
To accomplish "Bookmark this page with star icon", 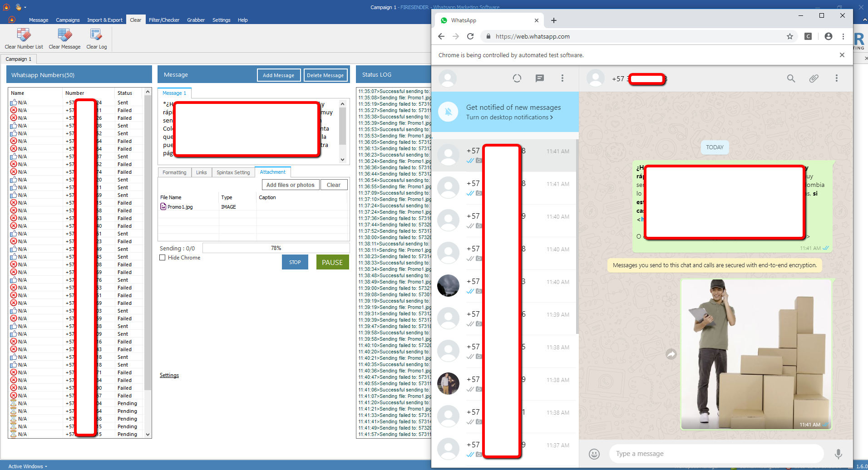I will (790, 36).
